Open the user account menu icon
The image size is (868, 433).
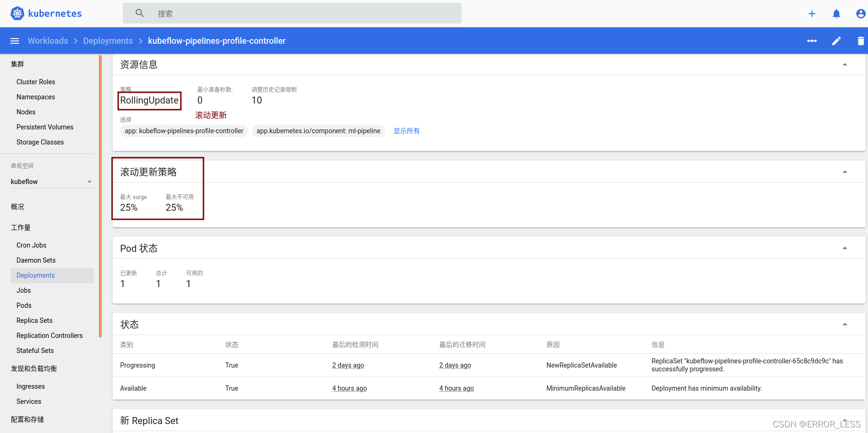[x=861, y=14]
